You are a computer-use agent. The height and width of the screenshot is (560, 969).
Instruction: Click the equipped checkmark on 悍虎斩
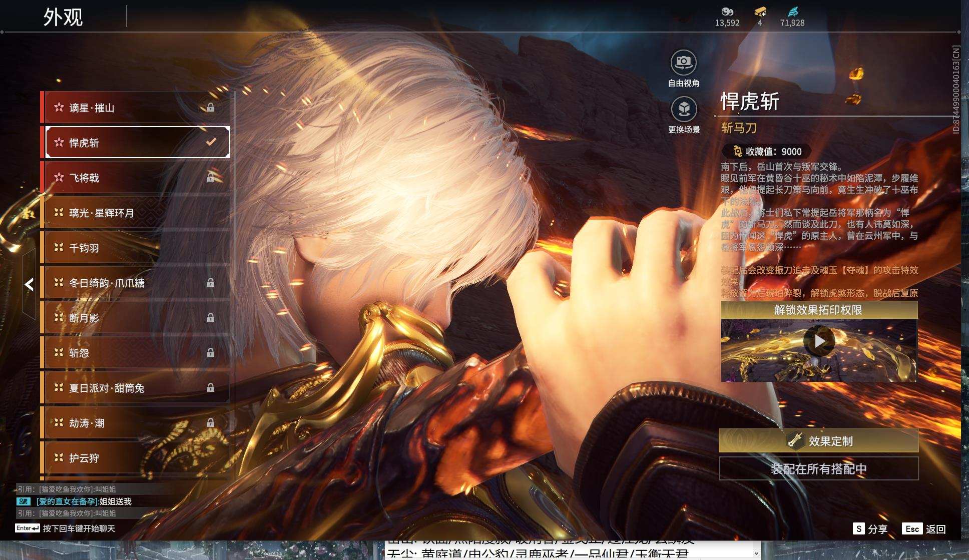coord(211,142)
